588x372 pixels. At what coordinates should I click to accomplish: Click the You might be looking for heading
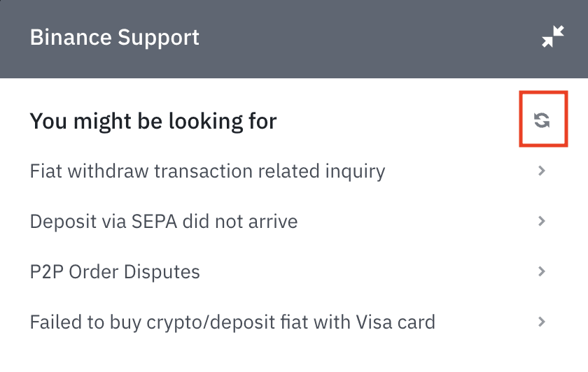tap(153, 121)
